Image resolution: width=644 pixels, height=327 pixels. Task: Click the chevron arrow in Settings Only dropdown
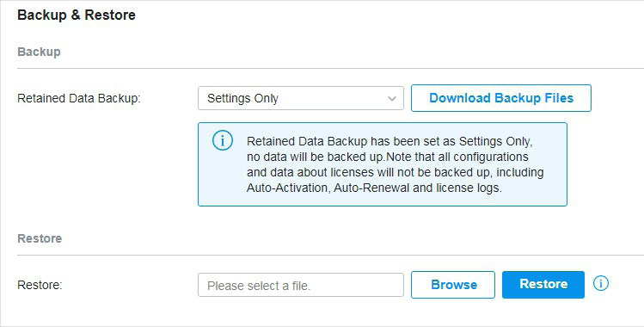(x=392, y=99)
